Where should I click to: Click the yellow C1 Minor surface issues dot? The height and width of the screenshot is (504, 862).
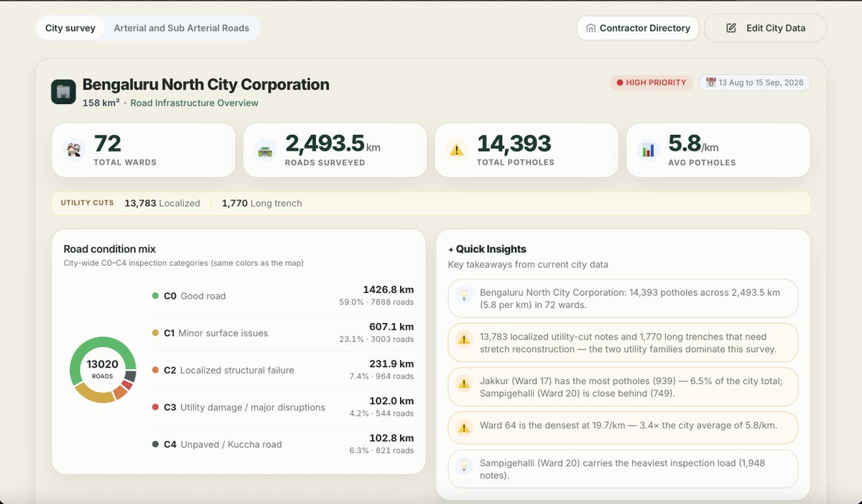coord(155,333)
